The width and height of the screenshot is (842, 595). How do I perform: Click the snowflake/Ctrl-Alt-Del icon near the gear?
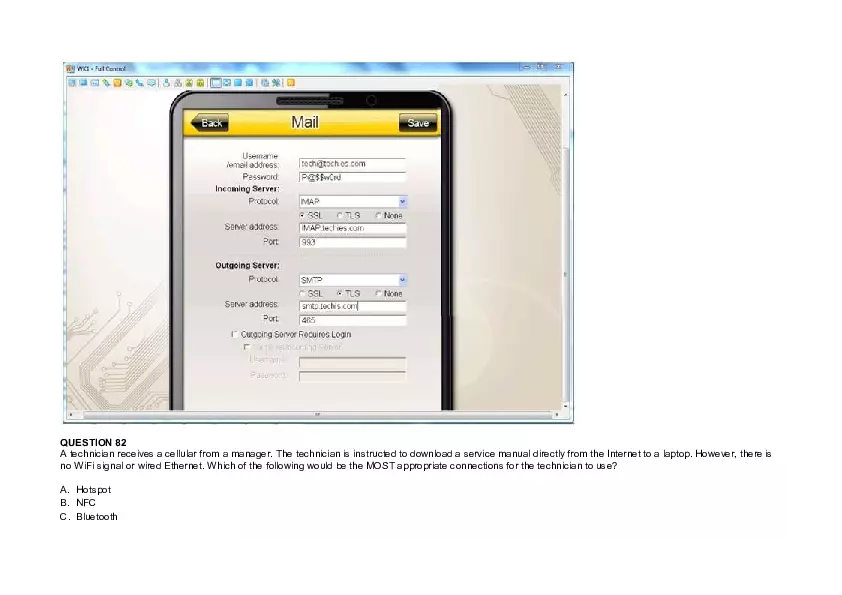[275, 82]
